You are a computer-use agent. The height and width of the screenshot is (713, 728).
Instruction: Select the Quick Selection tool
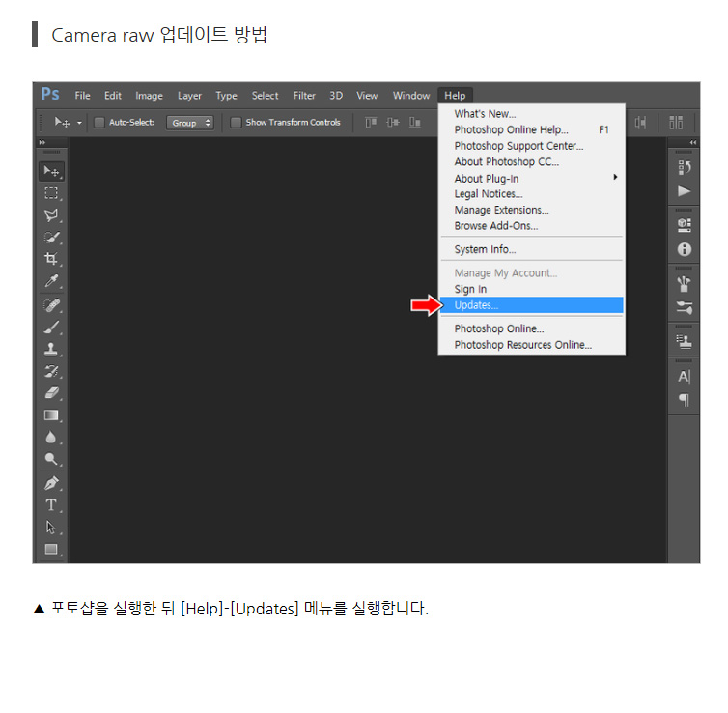[x=51, y=238]
